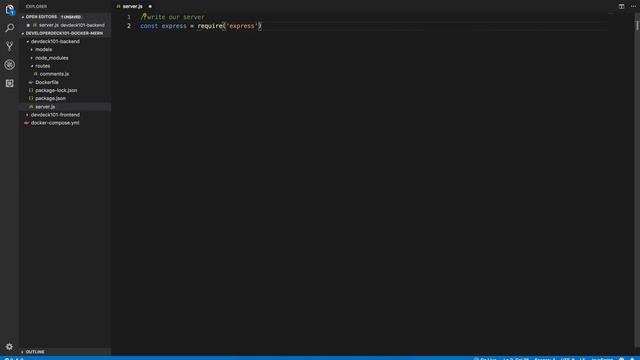The height and width of the screenshot is (360, 640).
Task: Click the unsaved dot on server.js tab
Action: click(150, 7)
